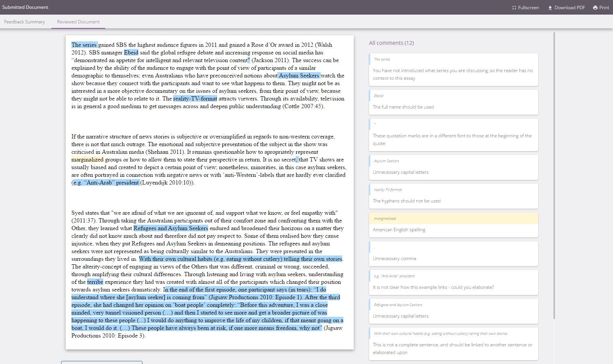Open the Feedback Summary tab

point(25,22)
